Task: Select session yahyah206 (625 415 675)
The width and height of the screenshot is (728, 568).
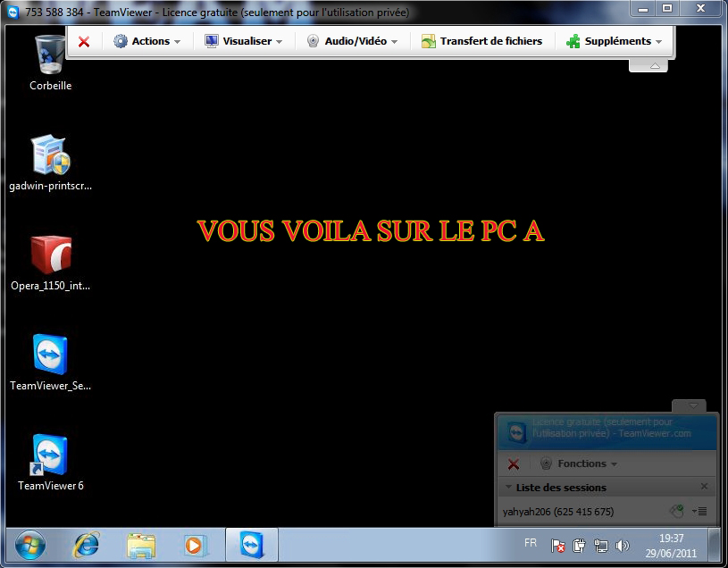Action: (558, 512)
